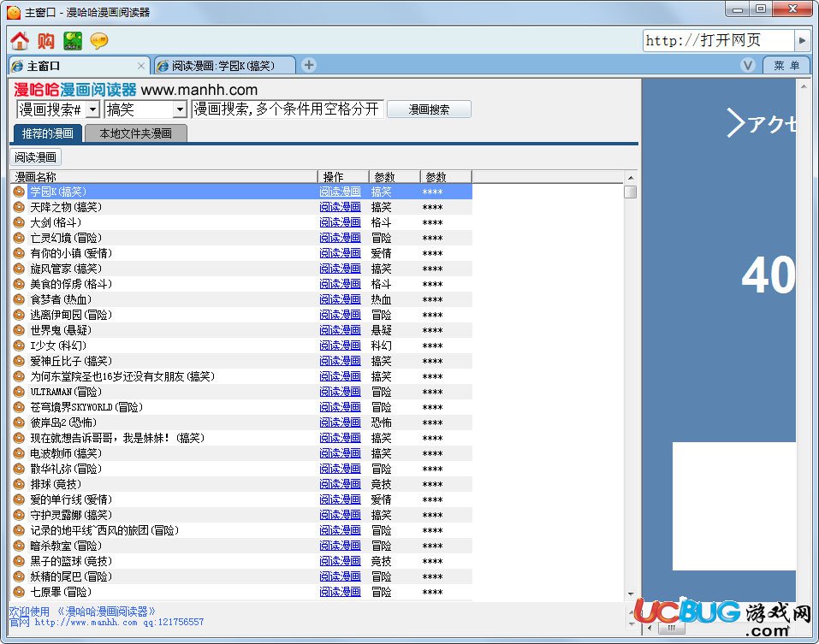Screen dimensions: 819x644
Task: Select disc icon beside 七原罪(冒险)
Action: click(x=19, y=592)
